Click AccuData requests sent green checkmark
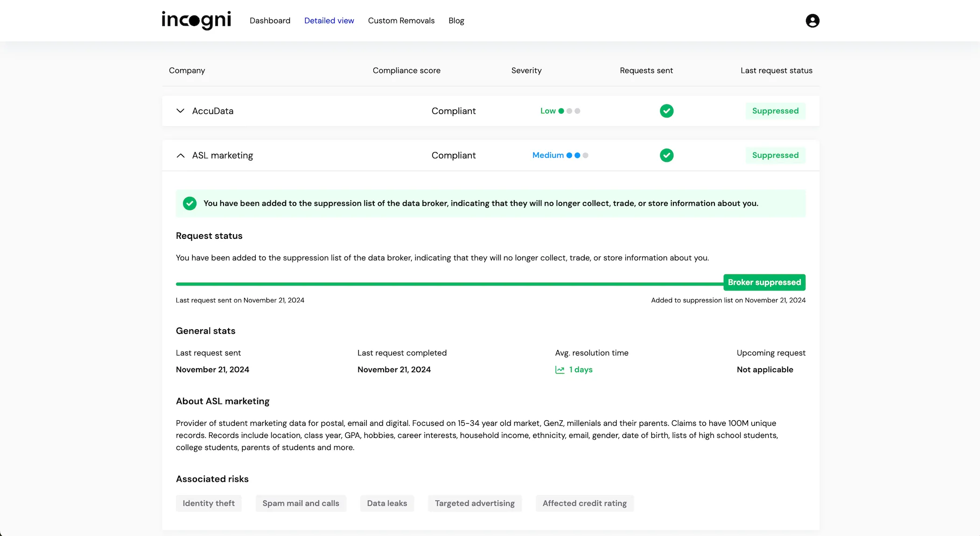Screen dimensions: 980x536 pos(666,111)
